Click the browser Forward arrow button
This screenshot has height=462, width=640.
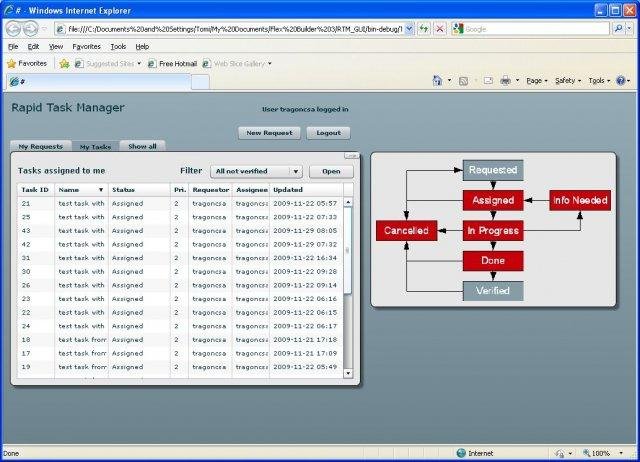click(x=30, y=29)
